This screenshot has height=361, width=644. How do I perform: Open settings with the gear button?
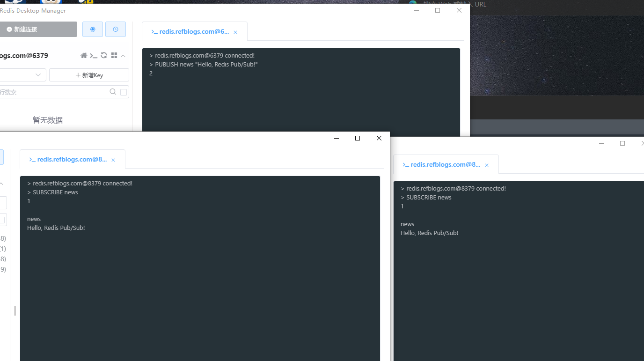pyautogui.click(x=93, y=29)
